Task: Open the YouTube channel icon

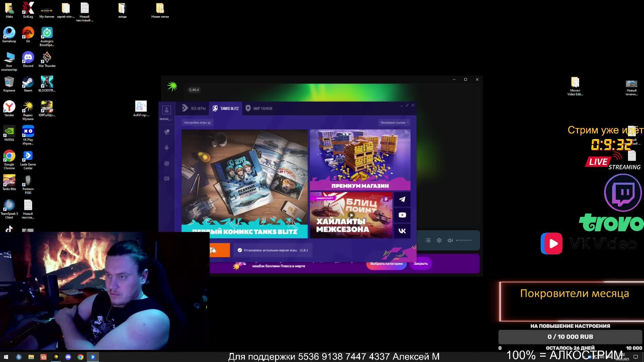Action: (402, 215)
